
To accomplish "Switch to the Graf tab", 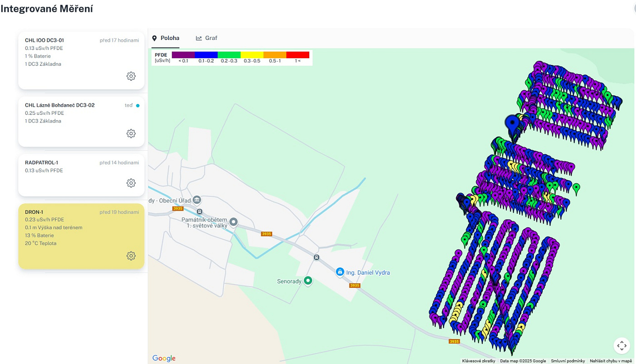I will 207,38.
